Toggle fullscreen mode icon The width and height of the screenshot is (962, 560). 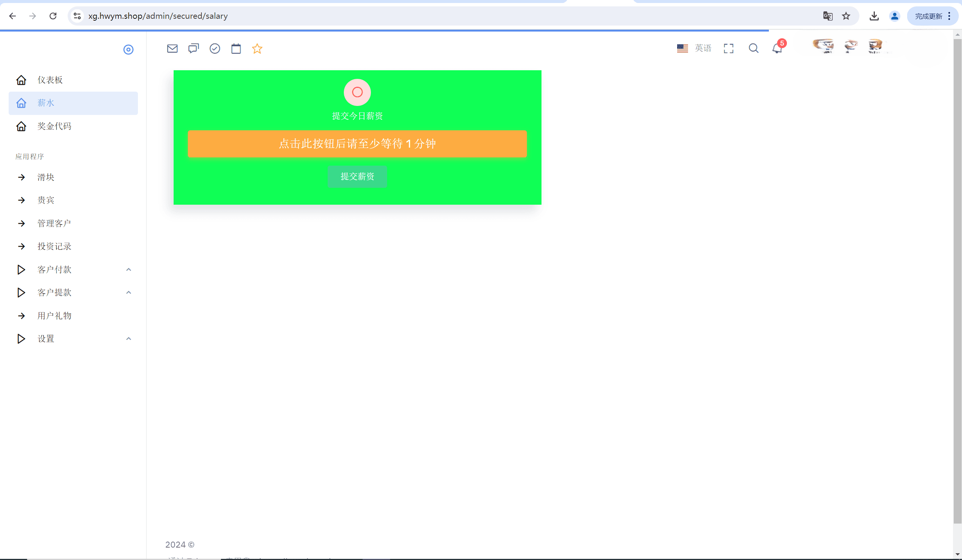[728, 48]
